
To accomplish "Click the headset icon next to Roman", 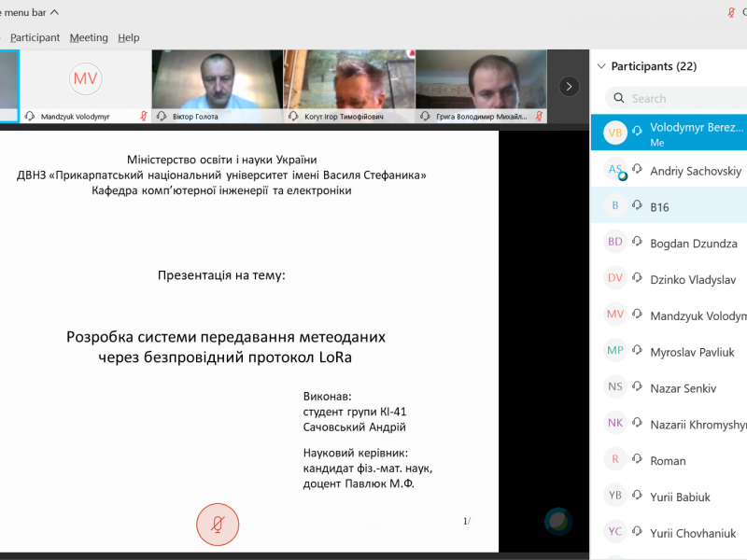I will click(x=637, y=460).
